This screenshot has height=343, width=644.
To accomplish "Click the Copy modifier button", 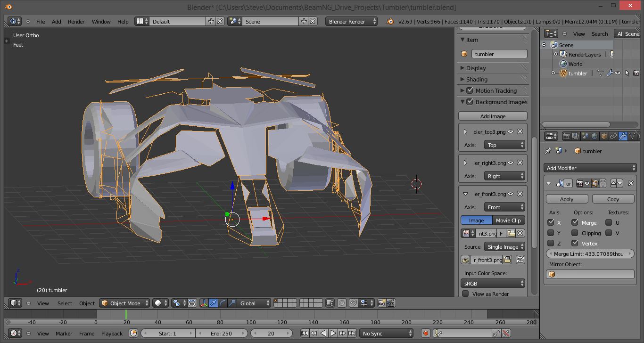I will tap(613, 199).
